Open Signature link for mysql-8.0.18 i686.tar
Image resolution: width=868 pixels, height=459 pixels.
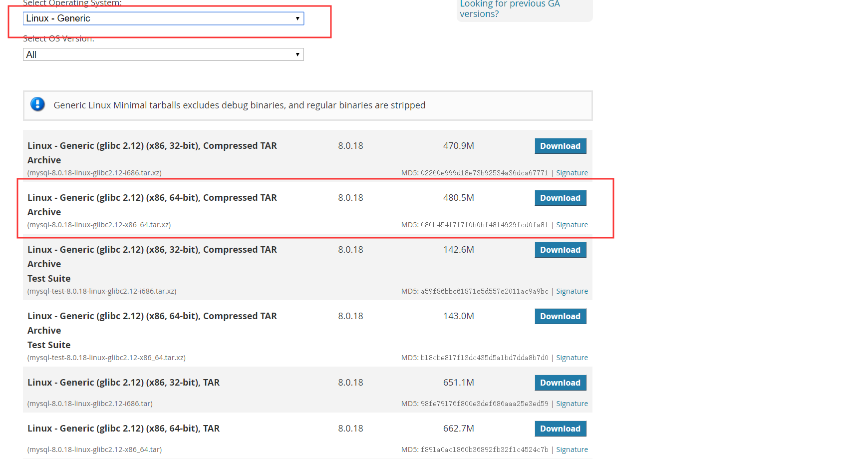[572, 404]
